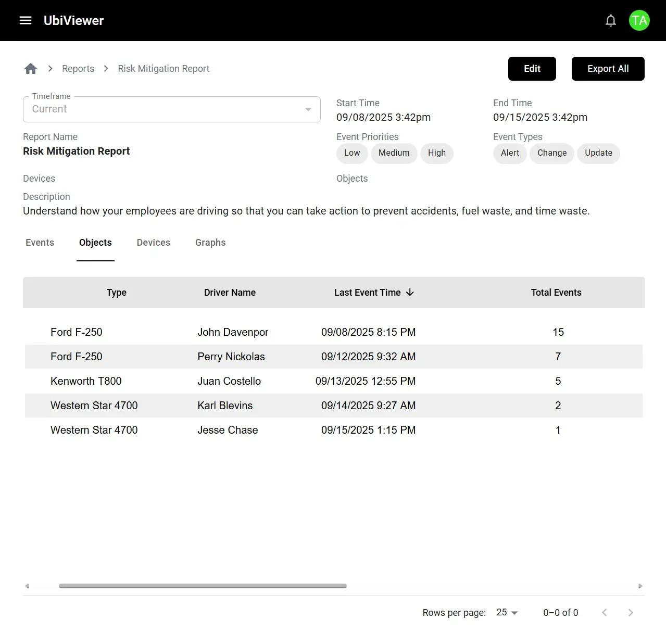Click the notifications bell icon

(611, 20)
